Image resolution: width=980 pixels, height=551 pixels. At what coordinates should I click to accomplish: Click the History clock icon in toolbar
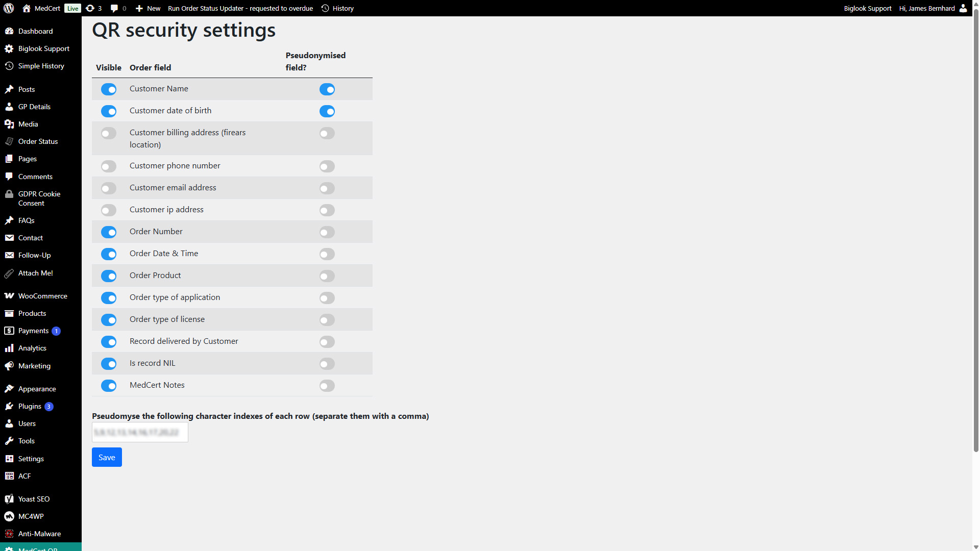tap(325, 8)
